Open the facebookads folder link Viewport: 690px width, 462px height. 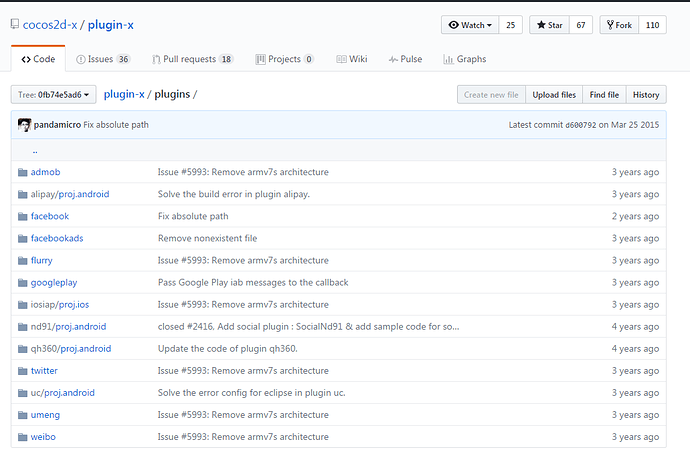tap(57, 238)
